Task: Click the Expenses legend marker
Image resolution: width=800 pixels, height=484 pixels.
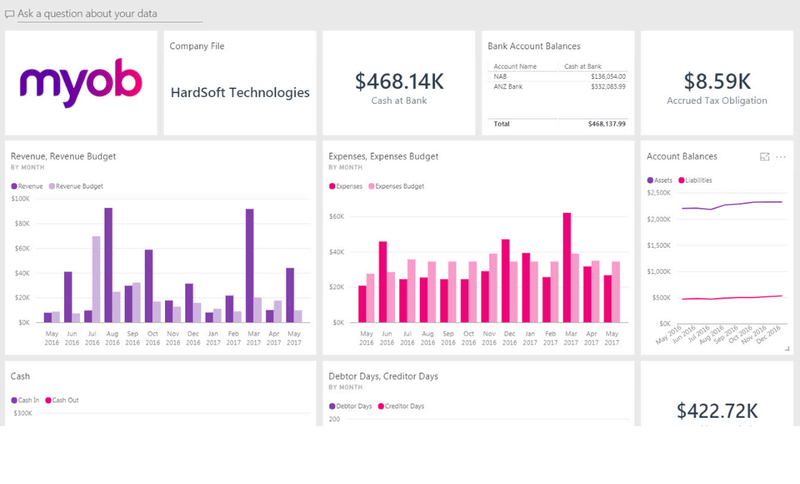Action: coord(332,186)
